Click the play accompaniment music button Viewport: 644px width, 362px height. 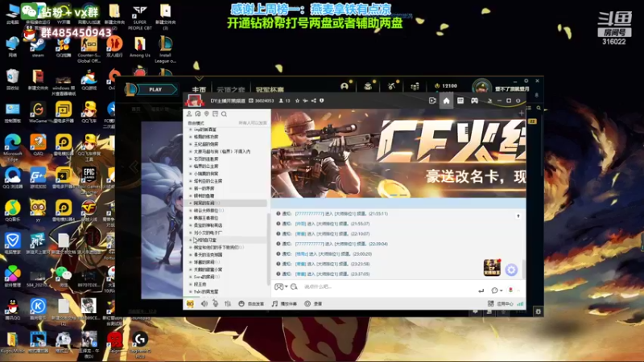(284, 304)
